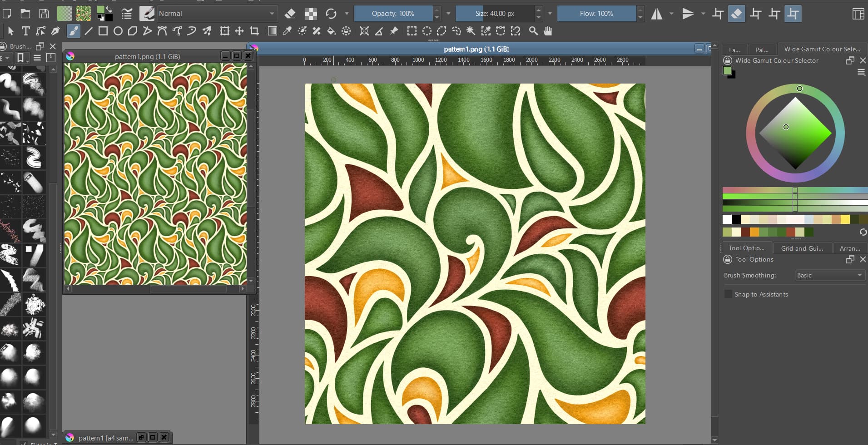Pick the Crop tool
Image resolution: width=868 pixels, height=445 pixels.
pos(254,31)
